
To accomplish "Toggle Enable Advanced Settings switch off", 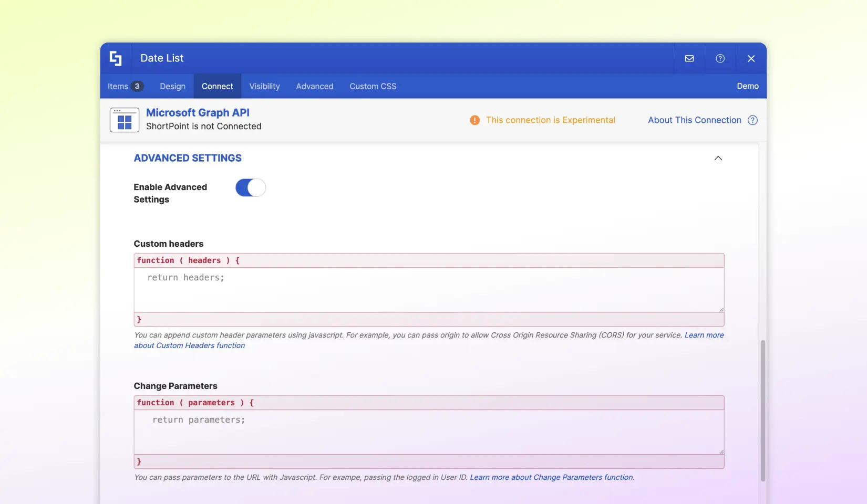I will [251, 187].
